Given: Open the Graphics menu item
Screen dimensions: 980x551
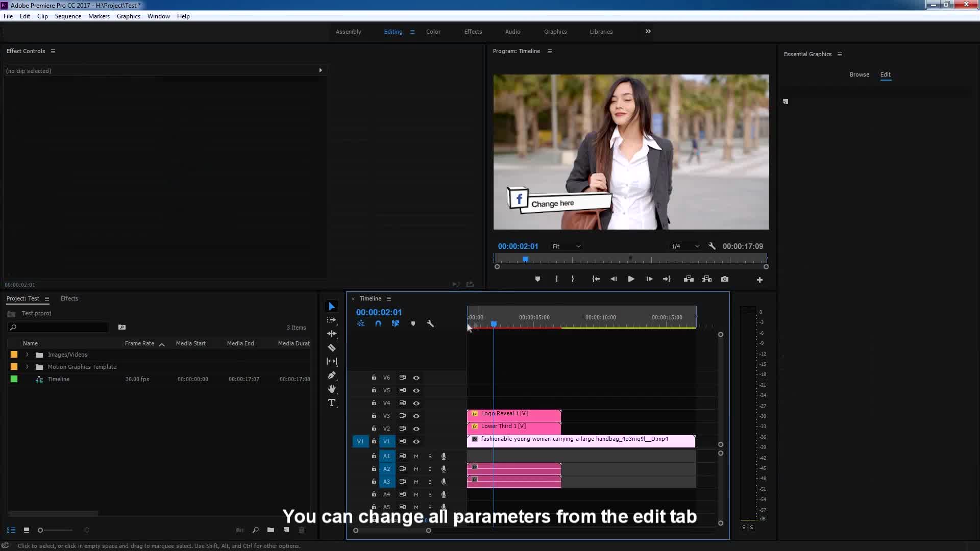Looking at the screenshot, I should tap(129, 16).
